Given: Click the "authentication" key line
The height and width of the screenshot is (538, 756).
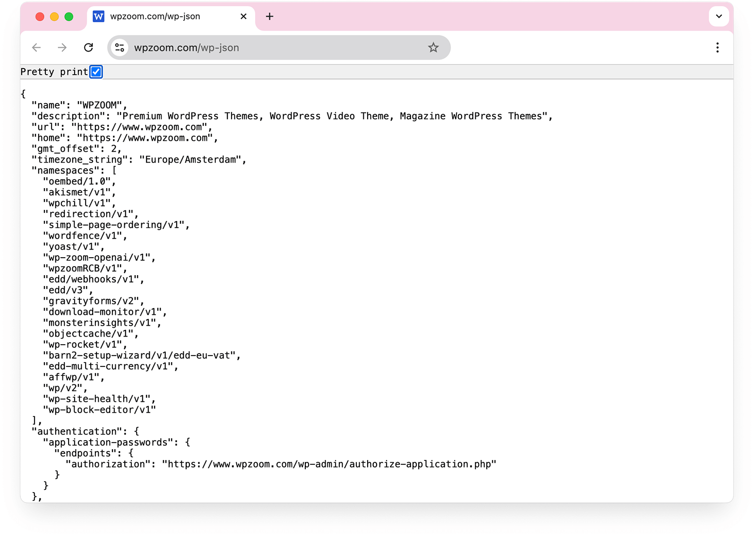Looking at the screenshot, I should point(85,432).
